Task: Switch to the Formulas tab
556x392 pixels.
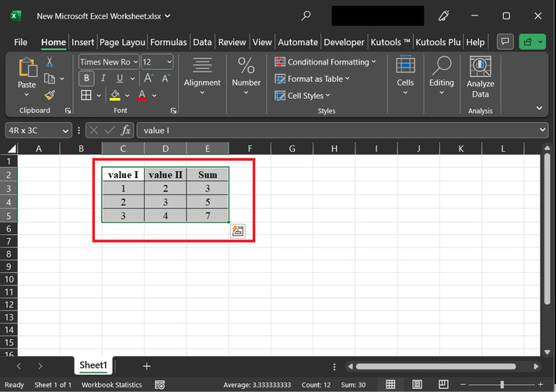Action: 168,42
